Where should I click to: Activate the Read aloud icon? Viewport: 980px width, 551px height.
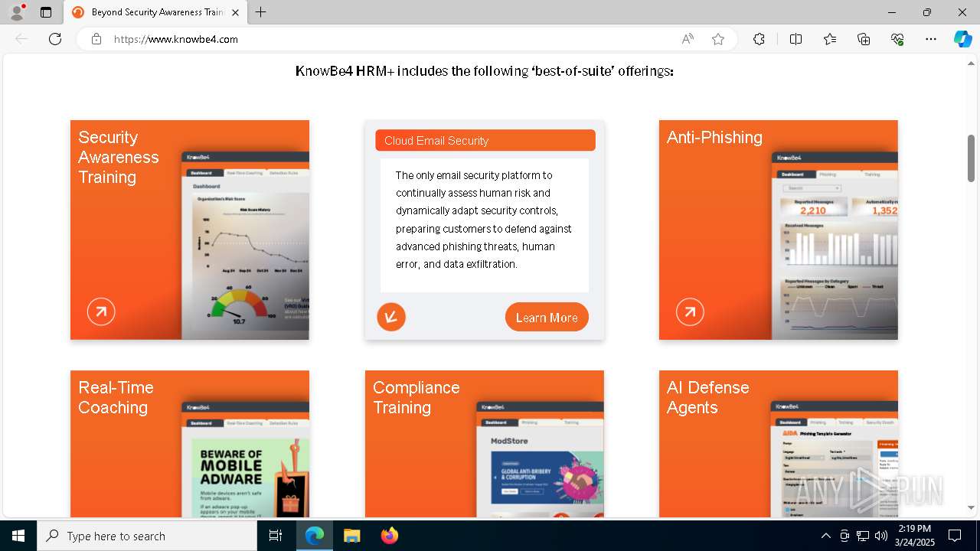click(x=688, y=39)
